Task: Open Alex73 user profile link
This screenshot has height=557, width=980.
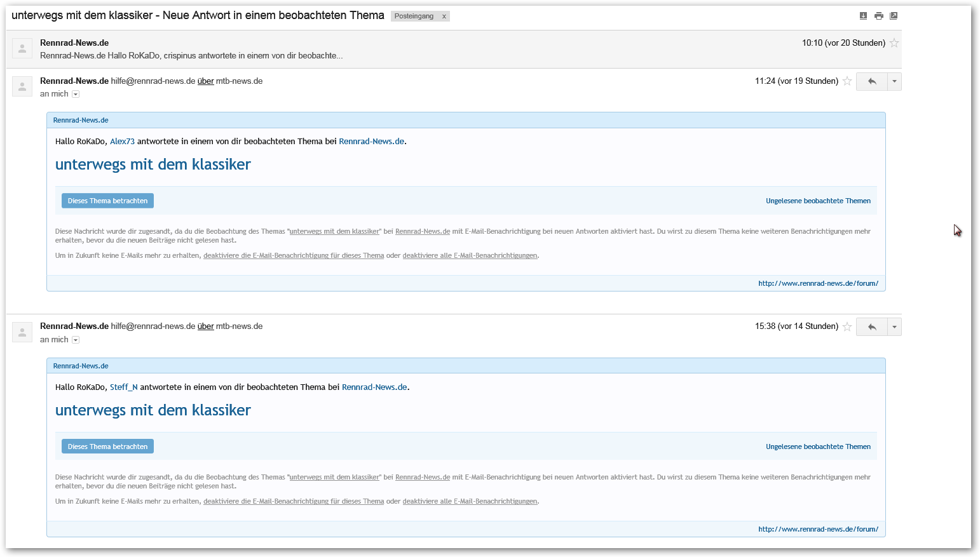Action: 122,142
